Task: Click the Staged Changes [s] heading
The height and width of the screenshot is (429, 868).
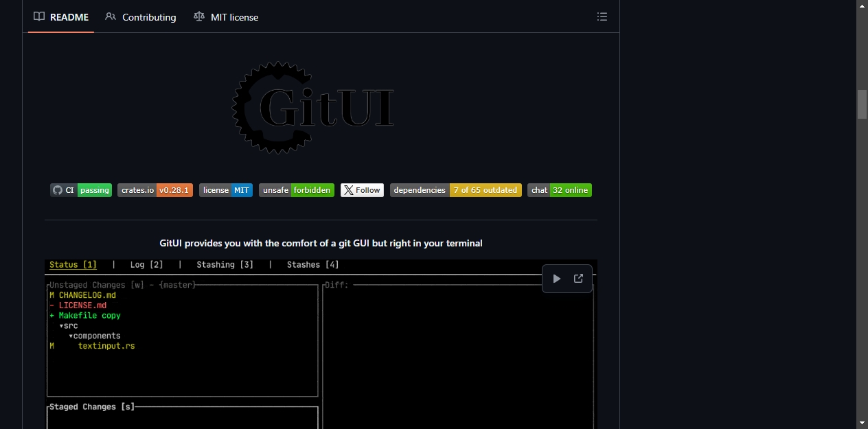Action: (92, 407)
